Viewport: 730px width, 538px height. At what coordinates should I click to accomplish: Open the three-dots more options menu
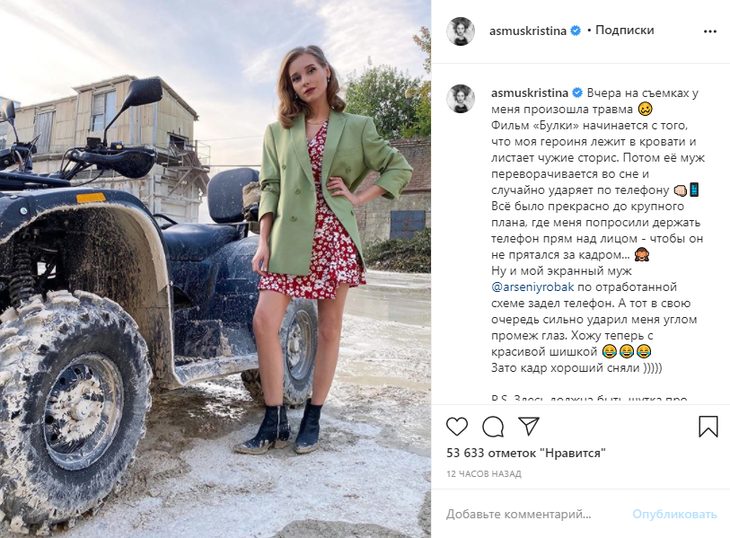pos(710,32)
